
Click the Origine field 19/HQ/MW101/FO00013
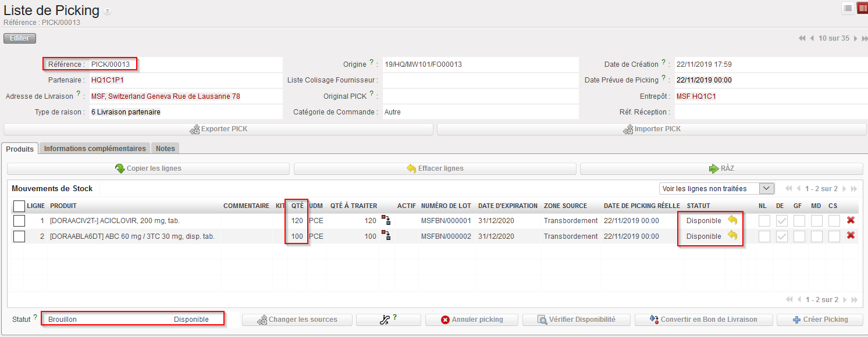pyautogui.click(x=481, y=64)
